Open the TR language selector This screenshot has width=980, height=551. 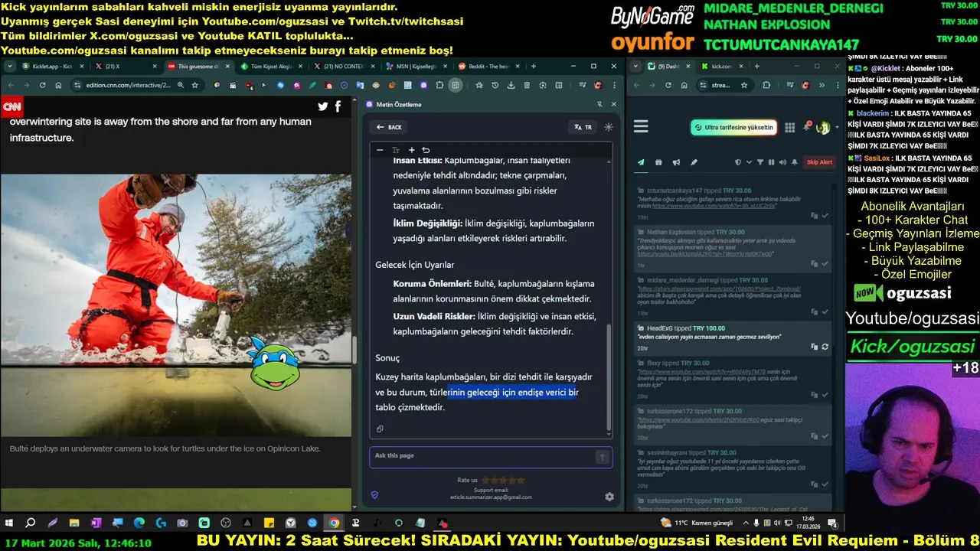pos(583,127)
